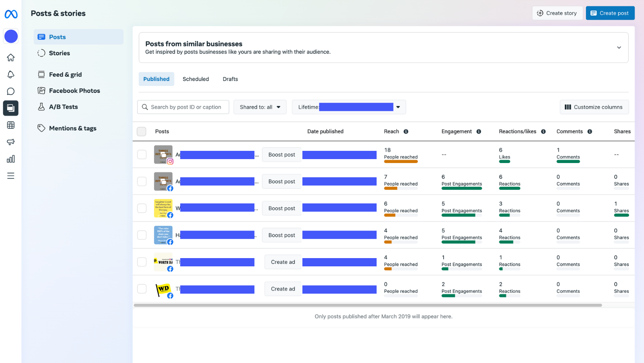The image size is (644, 363).
Task: Open the Lifetime date range dropdown
Action: (x=349, y=107)
